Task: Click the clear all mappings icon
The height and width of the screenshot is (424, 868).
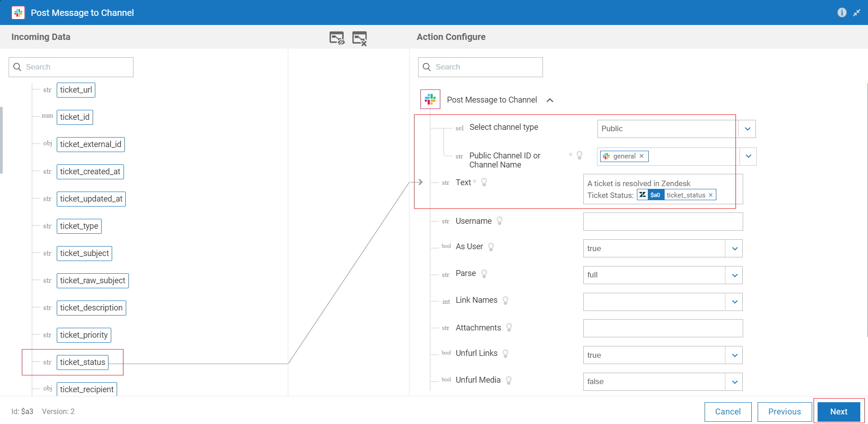Action: [x=360, y=38]
